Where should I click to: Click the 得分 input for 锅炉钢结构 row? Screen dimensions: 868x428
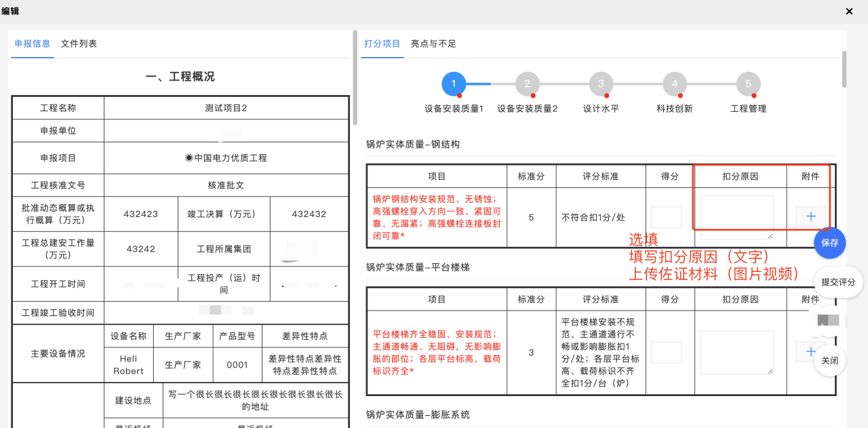pos(666,217)
